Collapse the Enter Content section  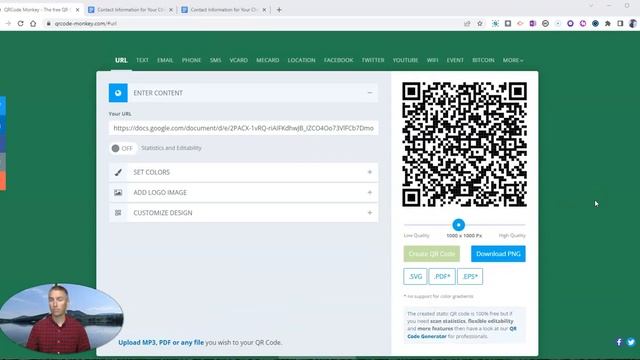pos(370,93)
